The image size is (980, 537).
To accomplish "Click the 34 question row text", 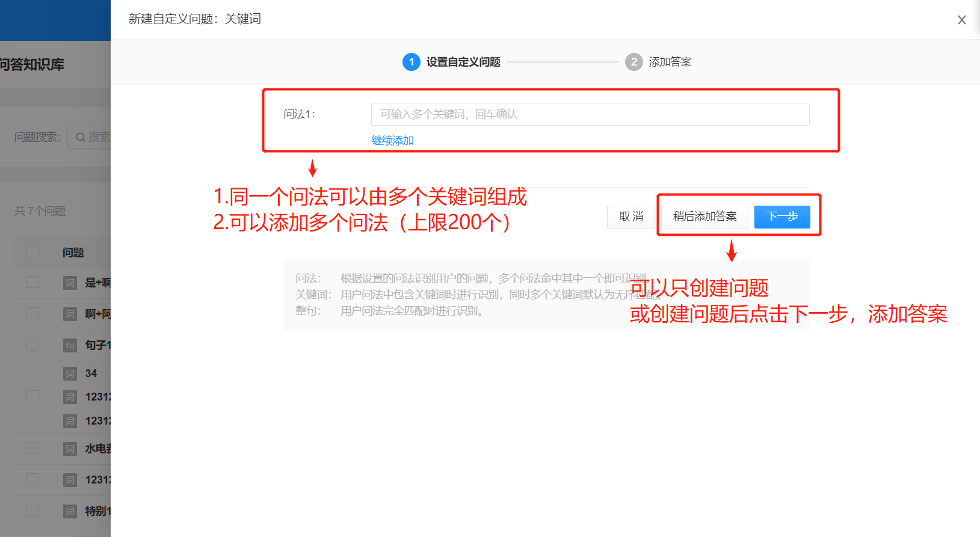I will pyautogui.click(x=91, y=373).
